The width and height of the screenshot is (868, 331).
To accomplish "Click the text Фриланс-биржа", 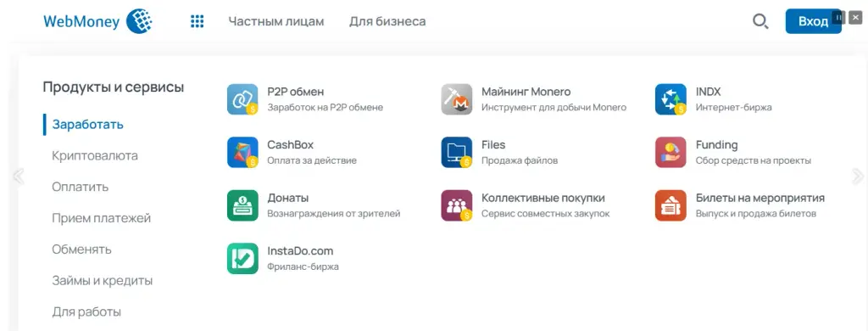I will (303, 266).
